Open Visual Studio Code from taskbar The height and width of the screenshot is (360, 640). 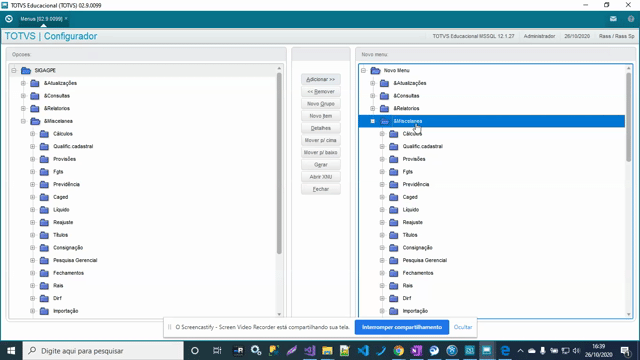pos(363,351)
